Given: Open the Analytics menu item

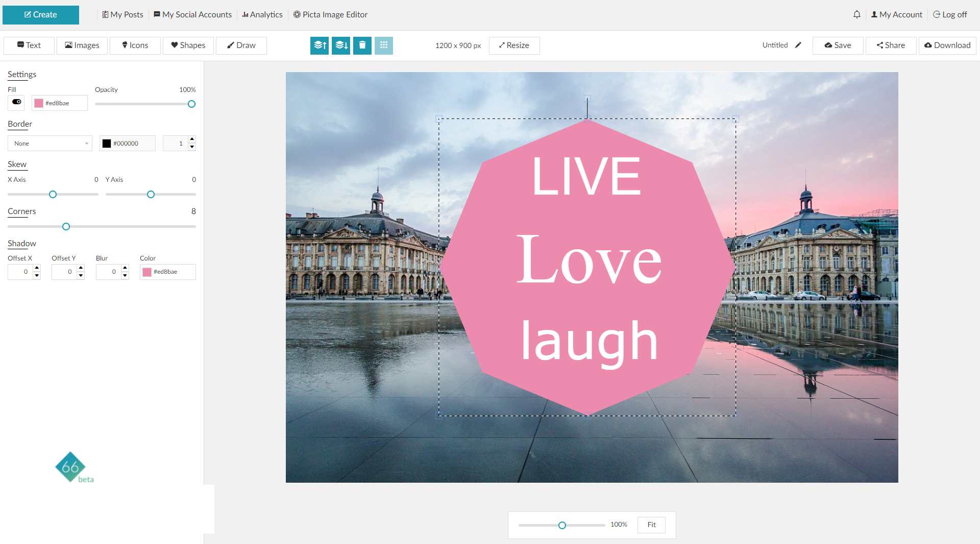Looking at the screenshot, I should (262, 14).
